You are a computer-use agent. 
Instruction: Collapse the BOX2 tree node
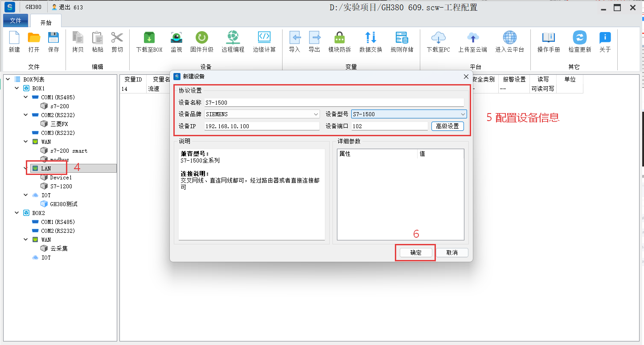pyautogui.click(x=17, y=213)
